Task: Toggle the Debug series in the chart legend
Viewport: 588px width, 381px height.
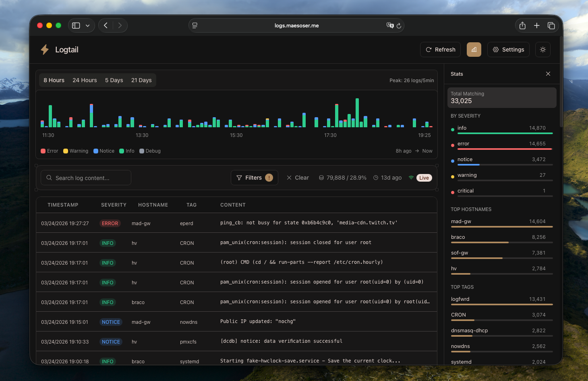Action: 150,151
